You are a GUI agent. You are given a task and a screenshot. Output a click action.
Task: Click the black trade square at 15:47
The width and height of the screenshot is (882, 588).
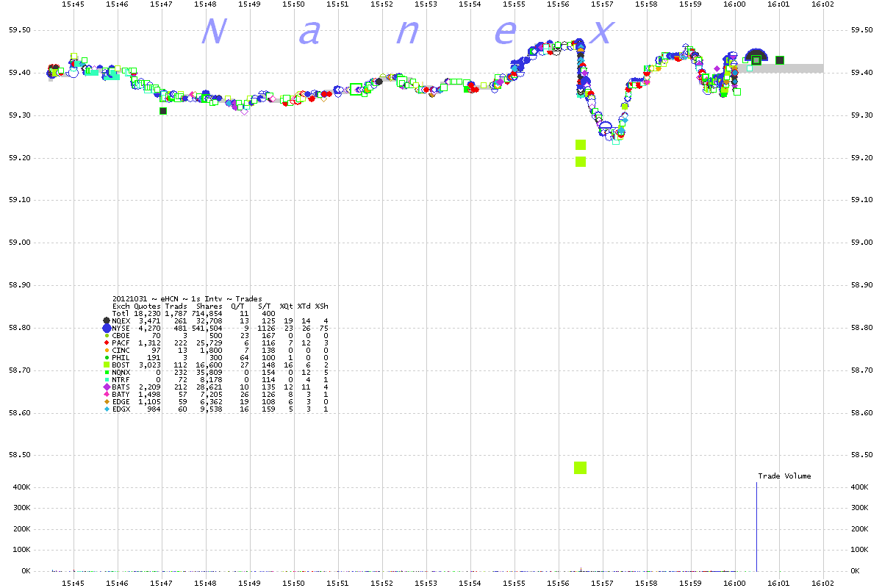pyautogui.click(x=163, y=111)
